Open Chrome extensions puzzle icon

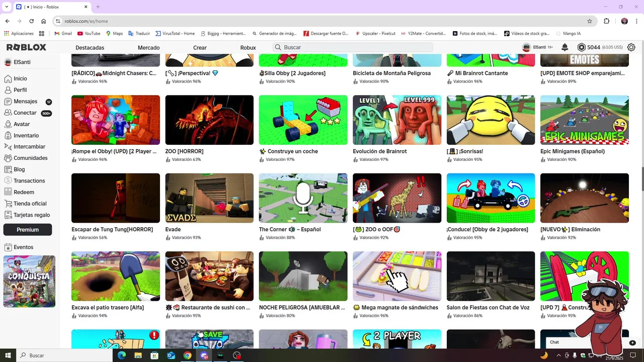(606, 21)
